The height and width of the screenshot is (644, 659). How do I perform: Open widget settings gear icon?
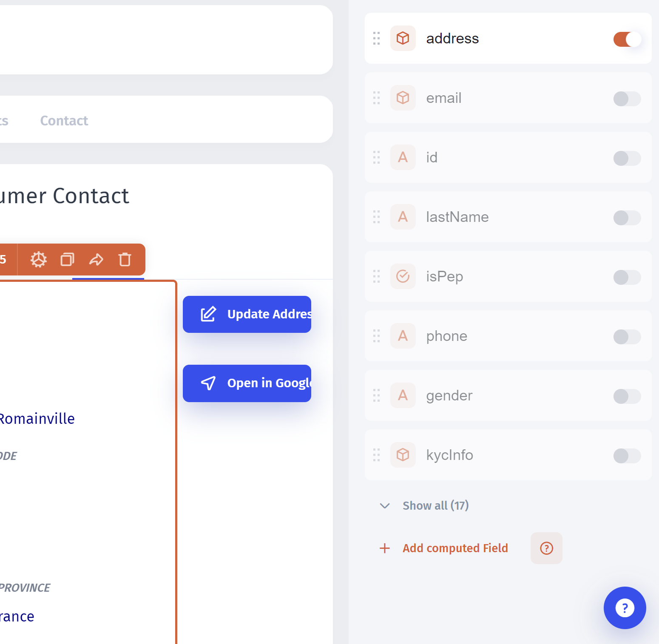pos(39,259)
